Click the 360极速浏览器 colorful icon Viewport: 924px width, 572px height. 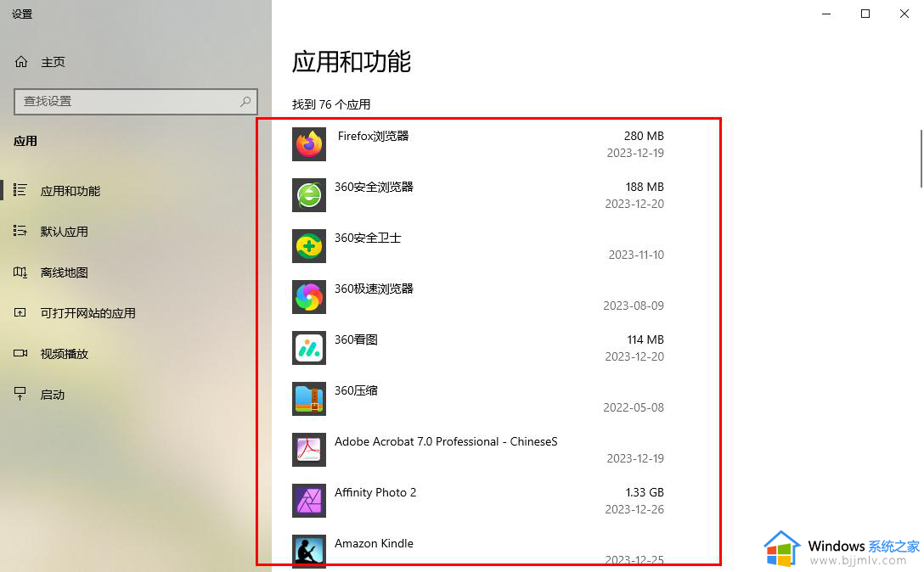pos(309,297)
